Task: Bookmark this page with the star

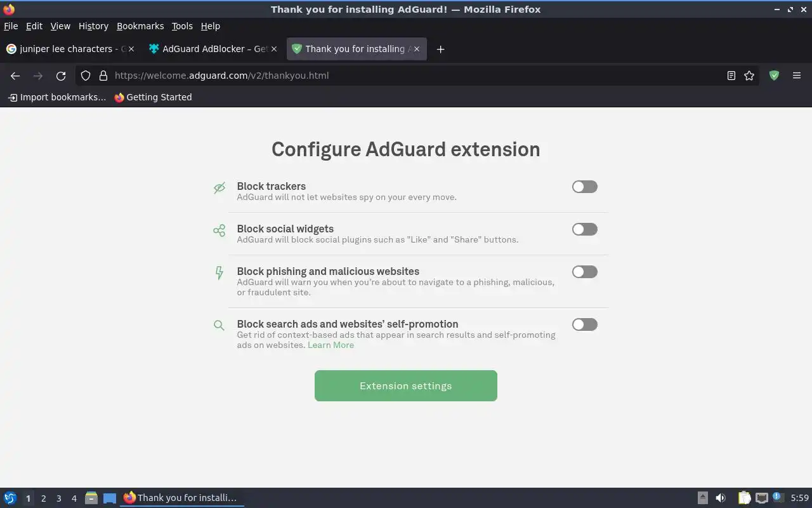Action: pos(749,76)
